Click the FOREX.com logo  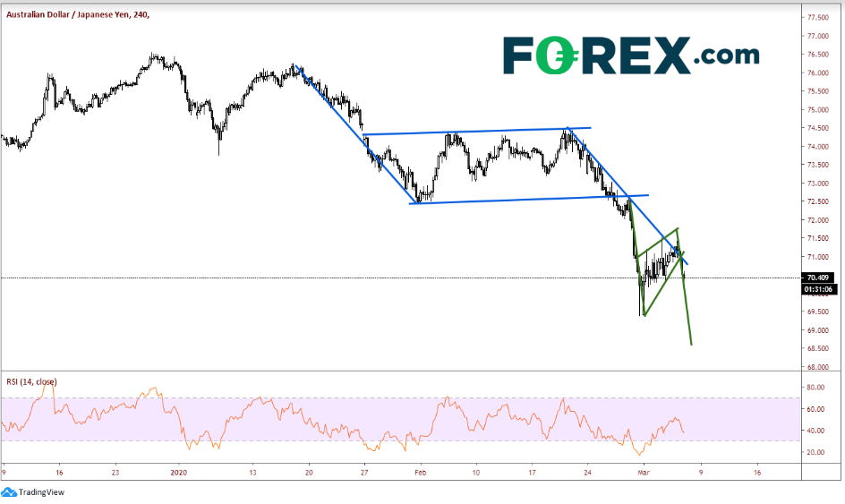631,55
